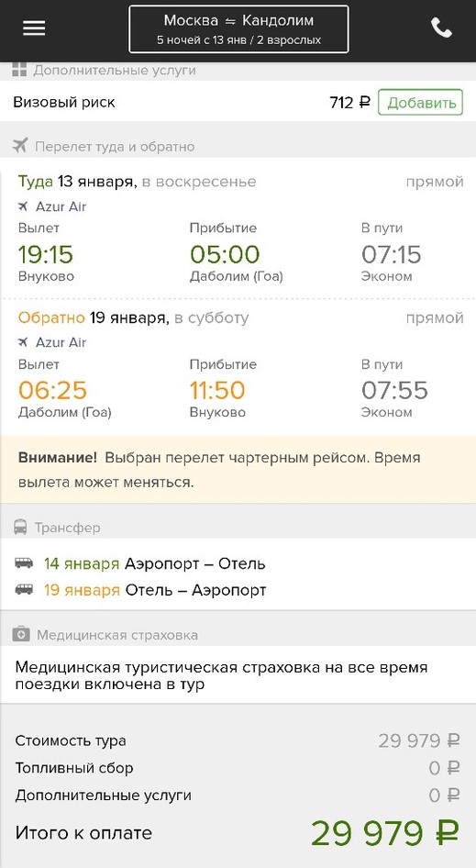Click the bus icon in Трансфер header
The image size is (476, 868).
click(20, 527)
